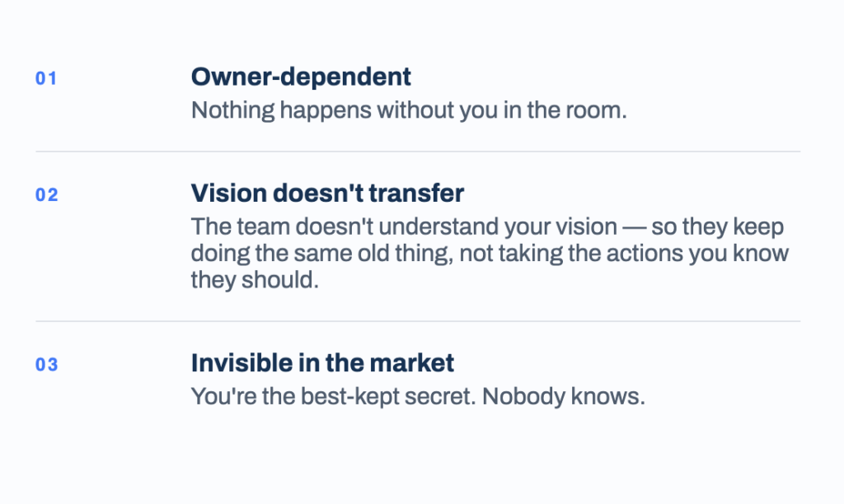Screen dimensions: 844x504
Task: Click the phrase "so they keep"
Action: tap(718, 227)
